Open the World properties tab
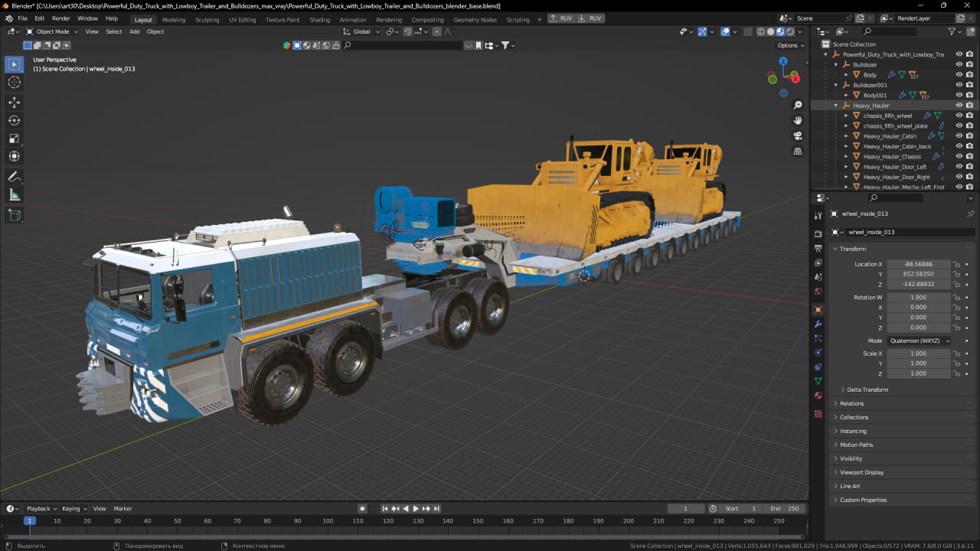Screen dimensions: 980x551 point(818,292)
